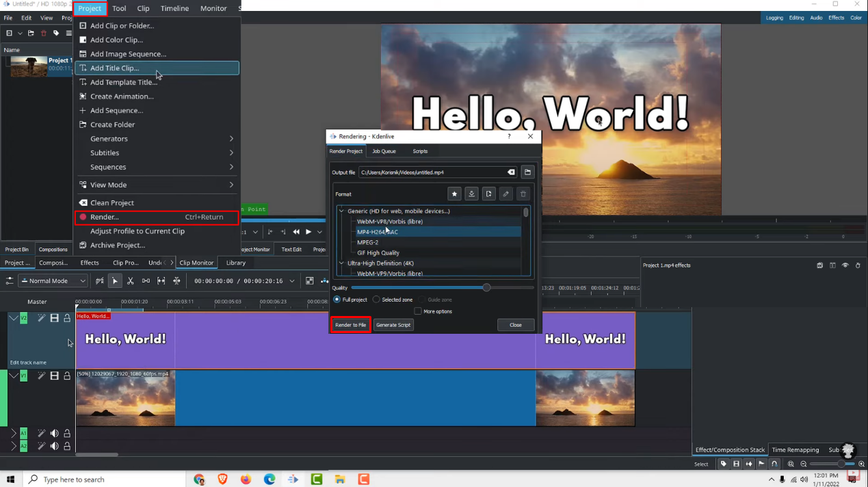868x487 pixels.
Task: Open the download new render presets icon
Action: click(471, 194)
